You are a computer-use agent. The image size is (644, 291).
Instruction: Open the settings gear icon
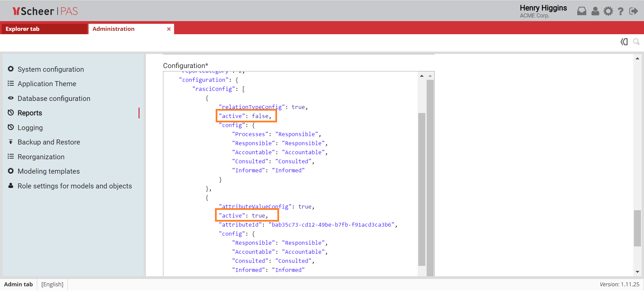[x=608, y=11]
